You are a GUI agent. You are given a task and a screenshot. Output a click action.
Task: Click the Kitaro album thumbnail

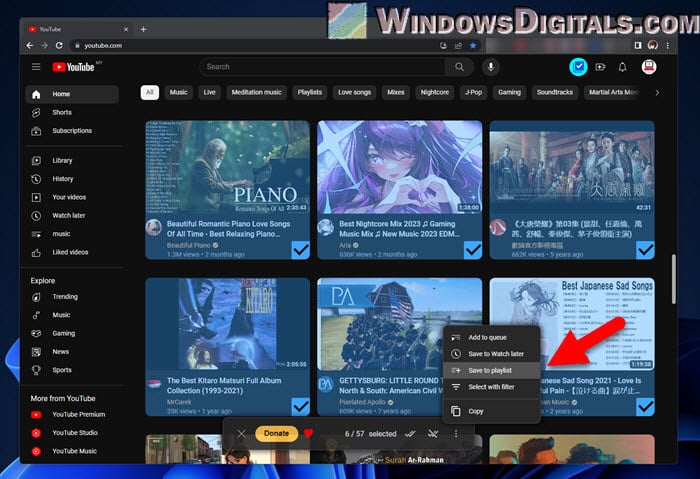(228, 325)
